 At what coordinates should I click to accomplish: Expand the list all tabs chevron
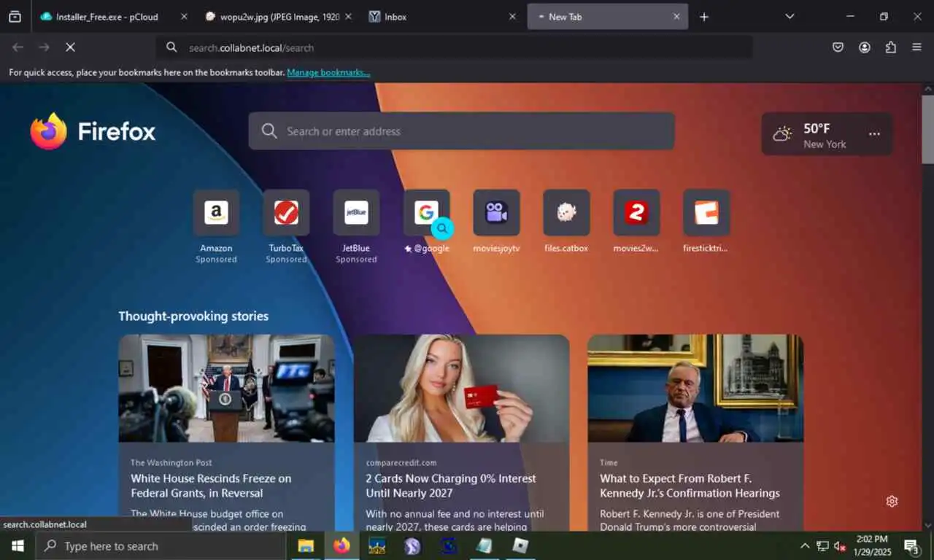[x=790, y=17]
